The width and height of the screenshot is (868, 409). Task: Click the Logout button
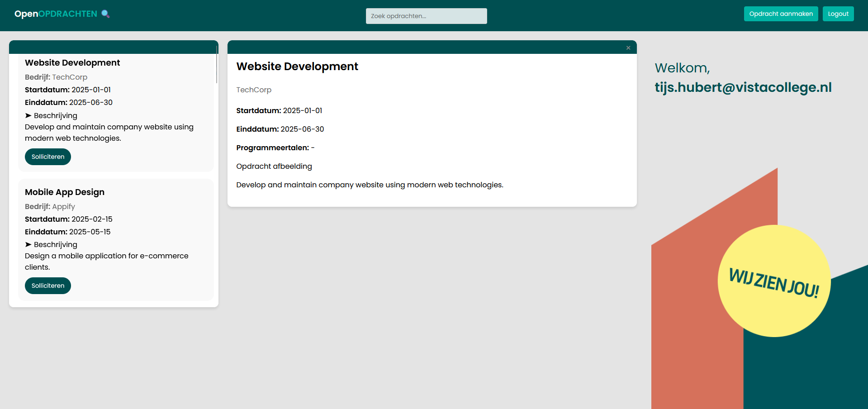(838, 14)
